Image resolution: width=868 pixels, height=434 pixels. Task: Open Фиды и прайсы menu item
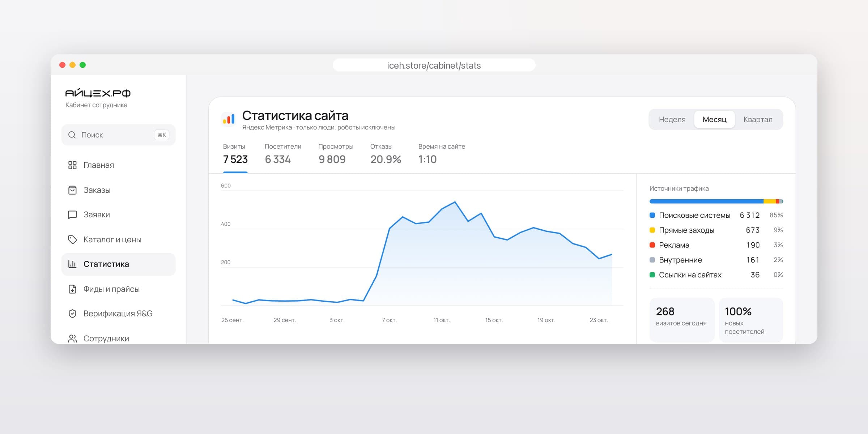tap(119, 289)
